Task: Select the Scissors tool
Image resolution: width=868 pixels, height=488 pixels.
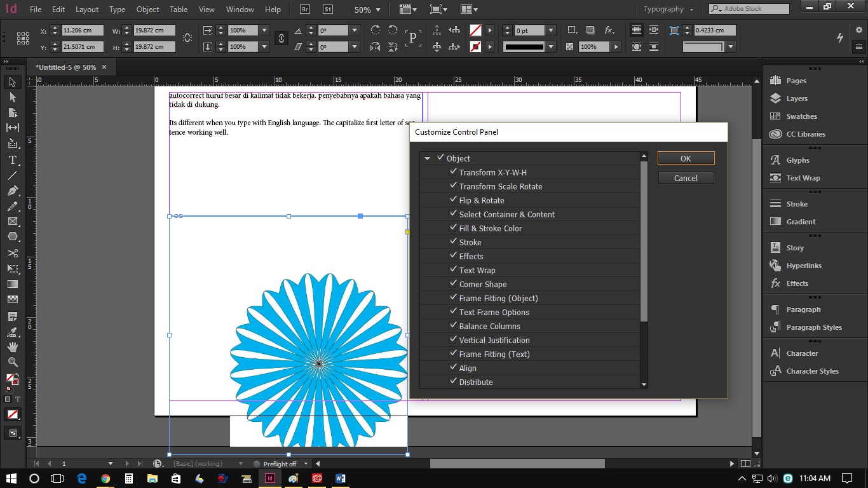Action: (13, 253)
